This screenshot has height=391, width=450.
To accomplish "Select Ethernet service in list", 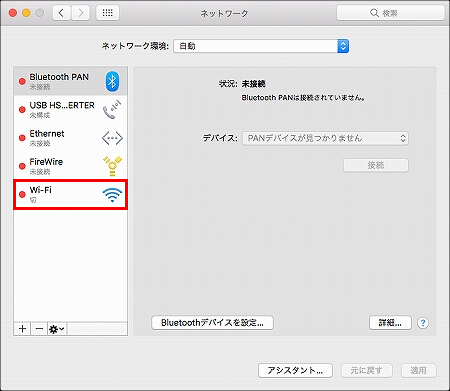I will [x=70, y=138].
